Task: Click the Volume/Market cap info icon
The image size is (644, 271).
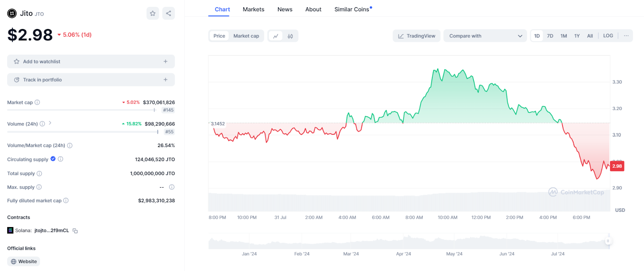Action: click(x=70, y=145)
